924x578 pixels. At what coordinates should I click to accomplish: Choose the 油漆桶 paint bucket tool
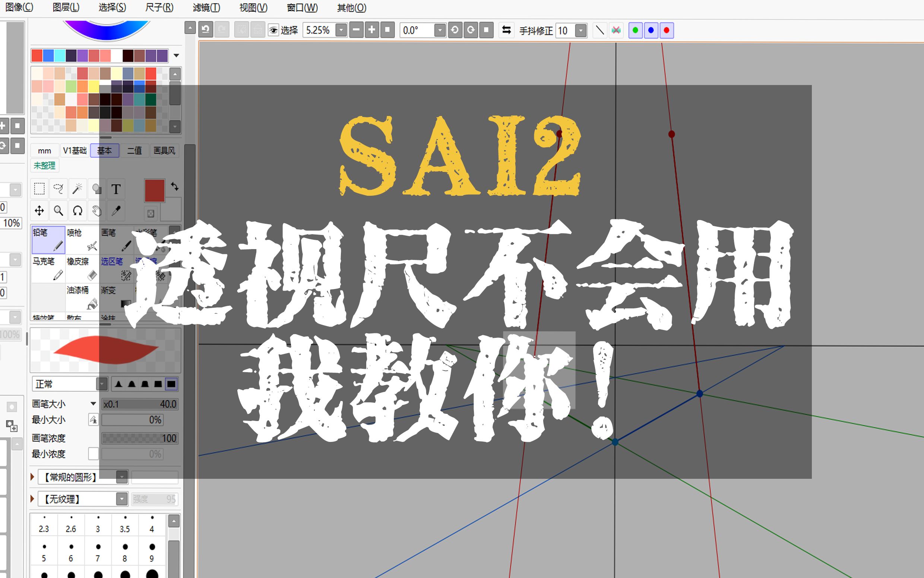[82, 298]
